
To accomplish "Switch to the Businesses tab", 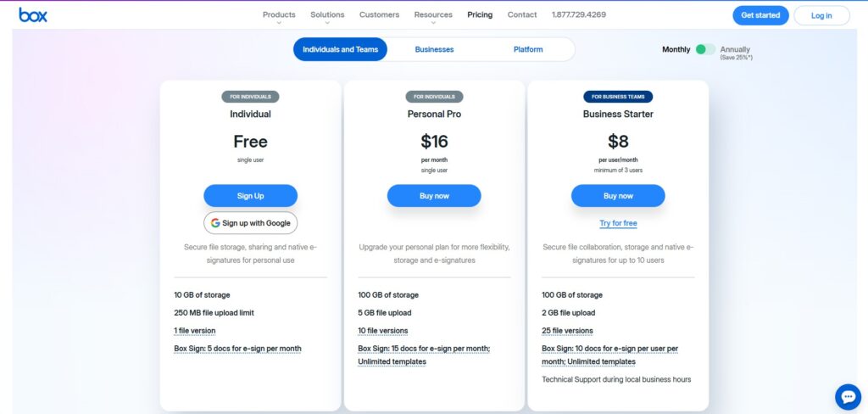I will 434,49.
